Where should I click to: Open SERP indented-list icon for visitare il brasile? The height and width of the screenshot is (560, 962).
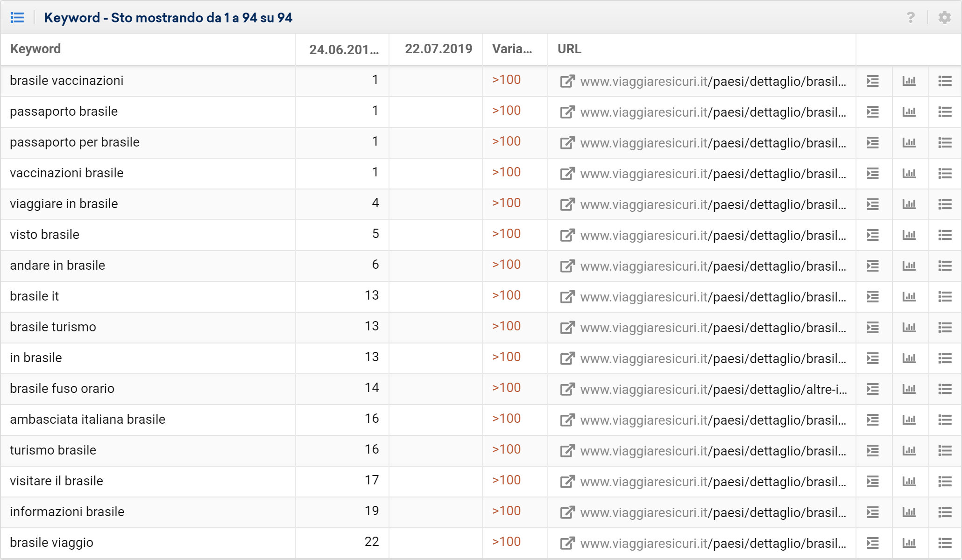(x=873, y=482)
